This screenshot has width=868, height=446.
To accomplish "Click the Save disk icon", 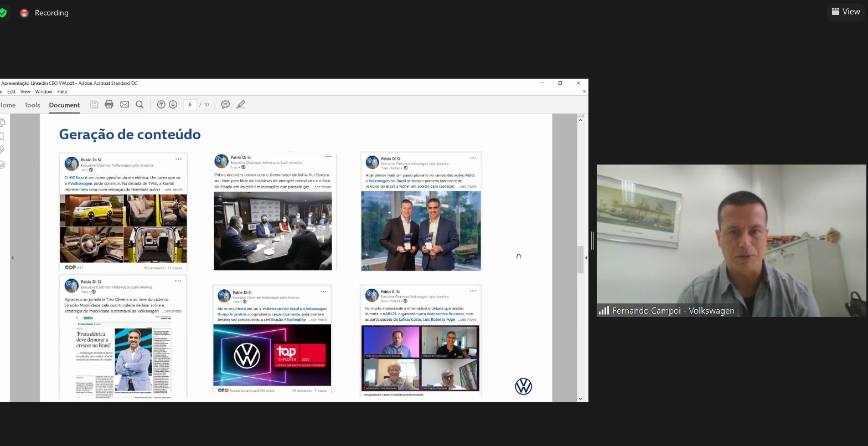I will pos(94,105).
